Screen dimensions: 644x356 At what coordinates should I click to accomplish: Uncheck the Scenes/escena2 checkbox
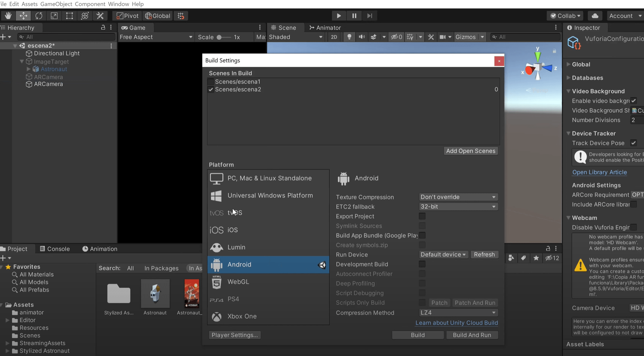pos(211,89)
